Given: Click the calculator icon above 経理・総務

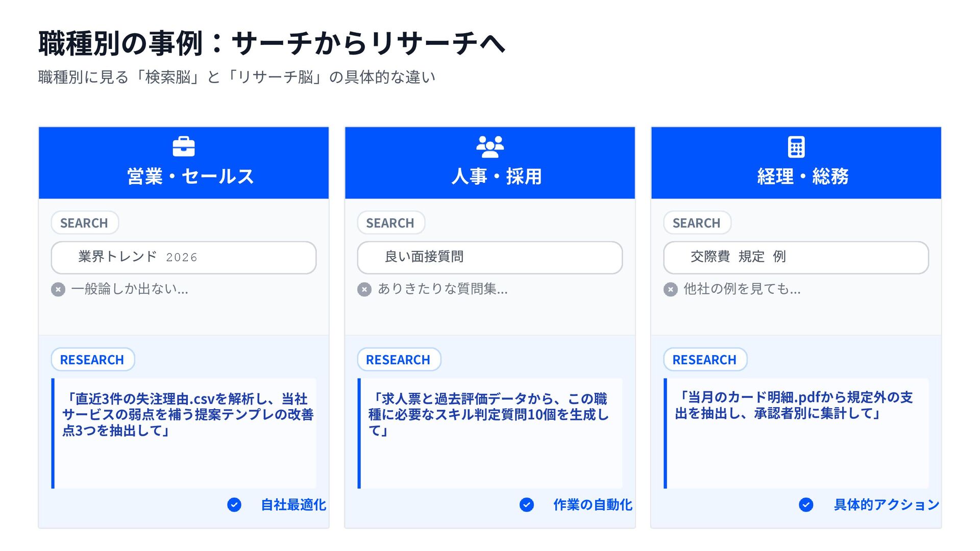Looking at the screenshot, I should coord(796,147).
